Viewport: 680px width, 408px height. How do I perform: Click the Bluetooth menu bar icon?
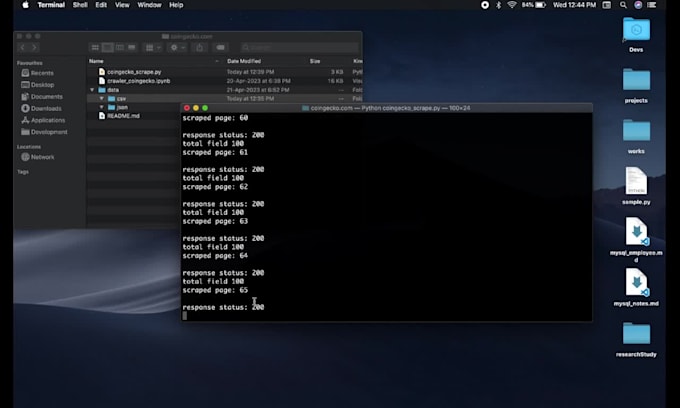click(498, 5)
